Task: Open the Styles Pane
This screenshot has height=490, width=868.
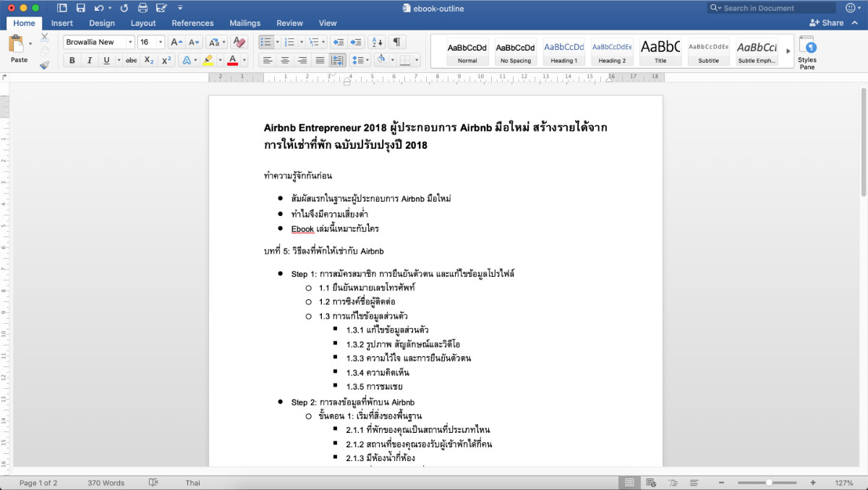Action: 807,53
